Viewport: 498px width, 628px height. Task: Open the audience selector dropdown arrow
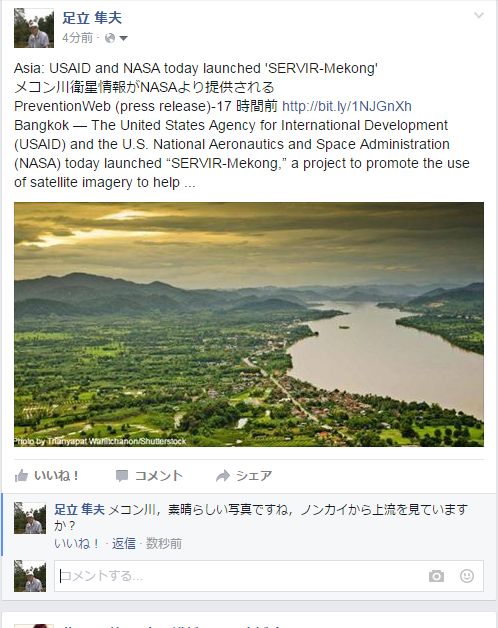click(123, 38)
